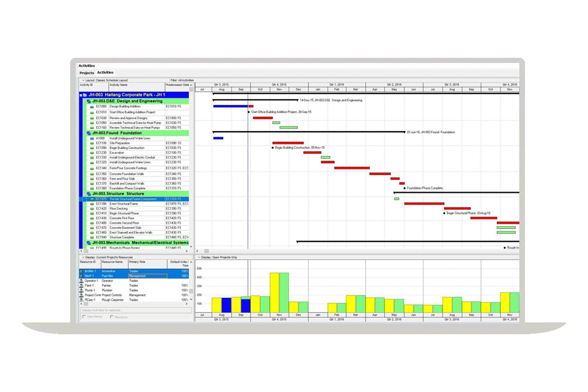Click the resource icon for RCarp-1
This screenshot has height=392, width=588.
point(81,300)
